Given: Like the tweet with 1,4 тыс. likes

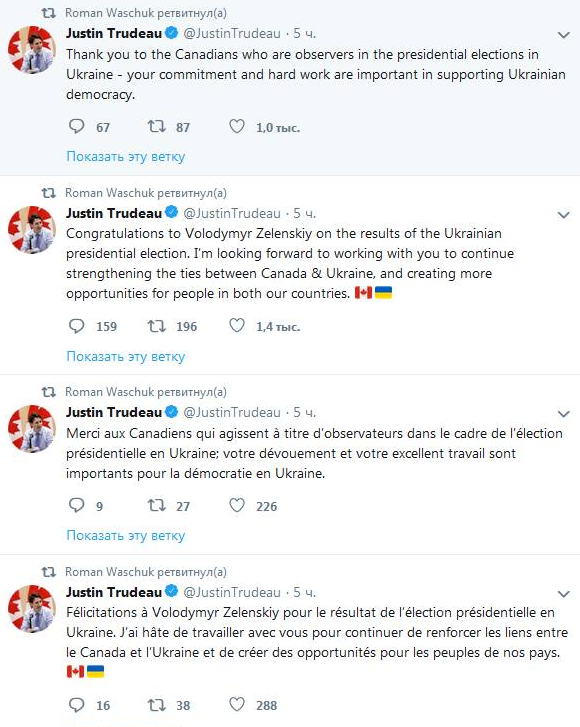Looking at the screenshot, I should click(x=237, y=326).
